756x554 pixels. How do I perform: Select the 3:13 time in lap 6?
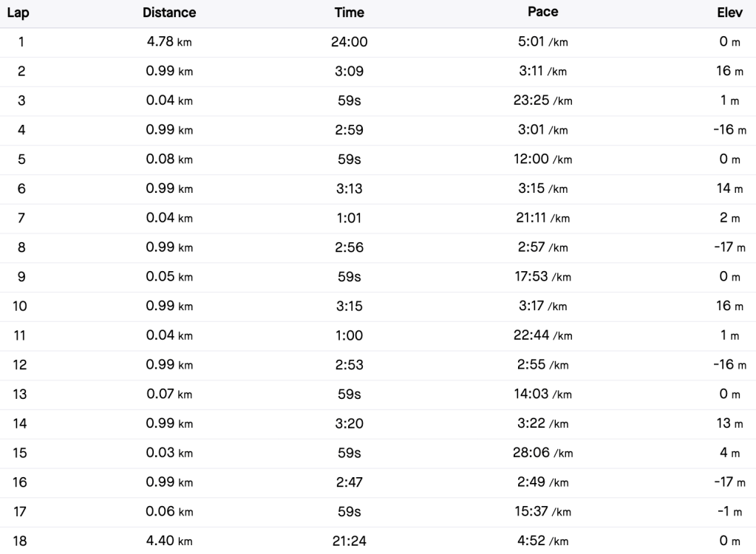[x=350, y=189]
